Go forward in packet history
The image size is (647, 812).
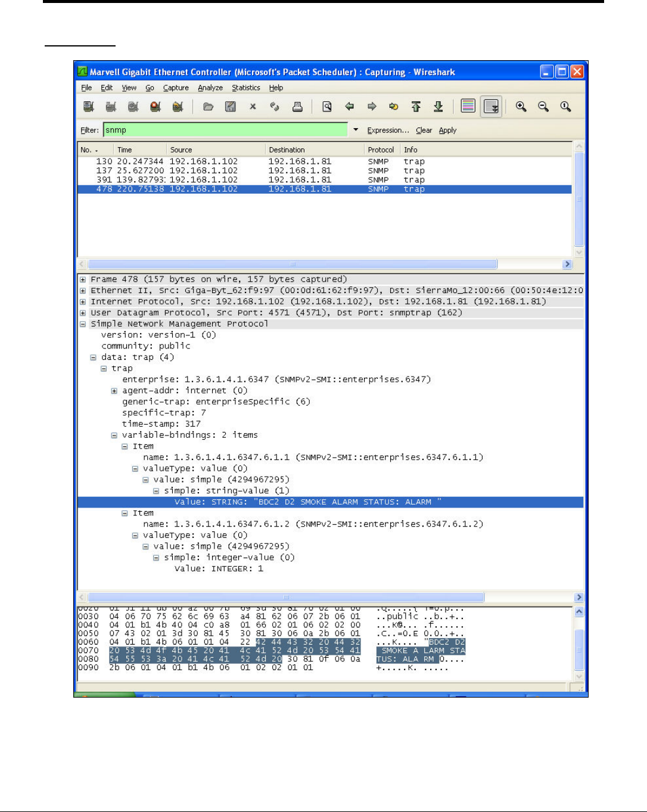372,107
